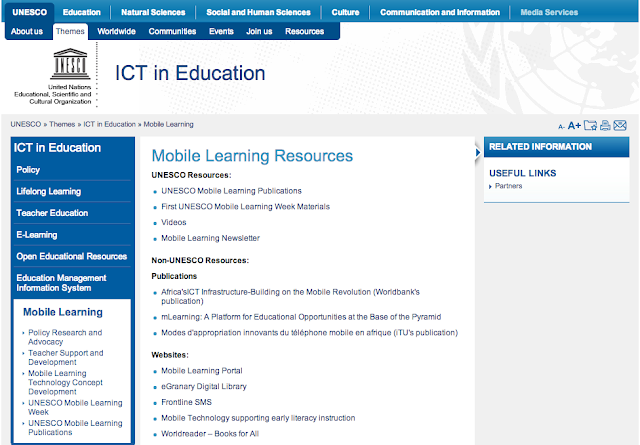Viewport: 640px width, 445px height.
Task: Open Mobile Technology supporting early literacy link
Action: [258, 418]
